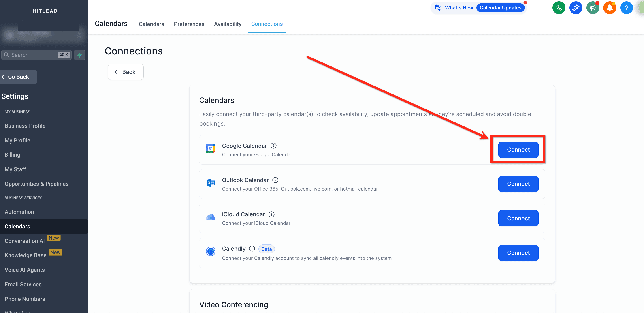Open Automation settings
The image size is (644, 313).
click(19, 212)
